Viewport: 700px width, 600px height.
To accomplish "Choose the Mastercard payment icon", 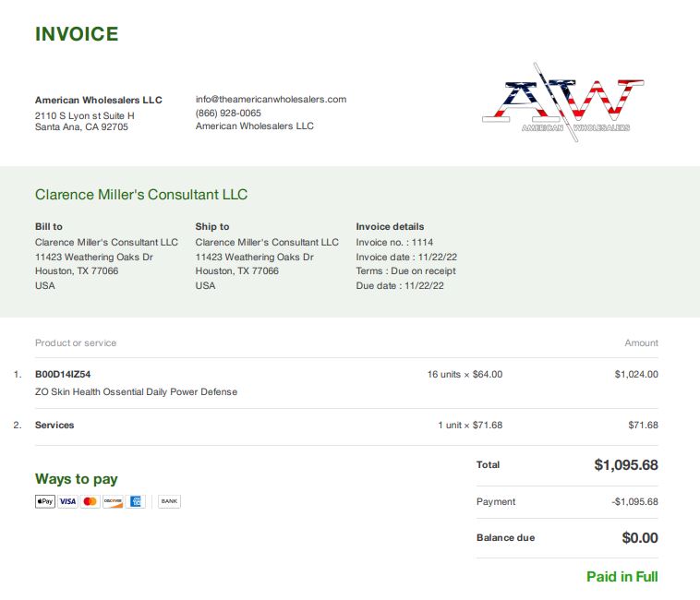I will pyautogui.click(x=91, y=501).
